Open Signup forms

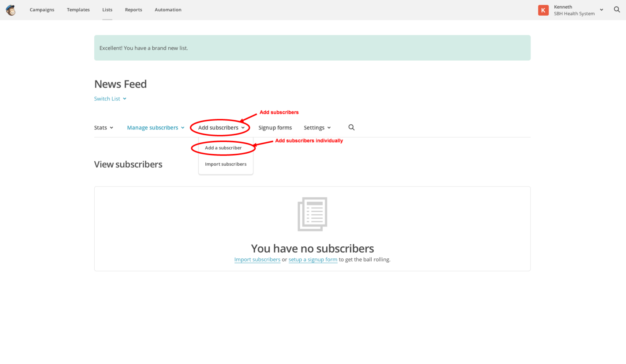click(275, 128)
